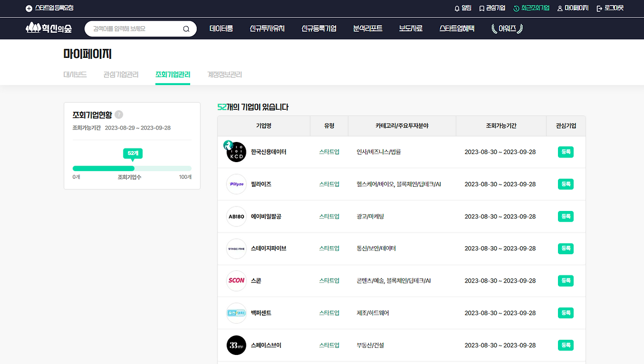Screen dimensions: 644x364
Task: Switch to the 관심기업관리 tab
Action: point(121,75)
